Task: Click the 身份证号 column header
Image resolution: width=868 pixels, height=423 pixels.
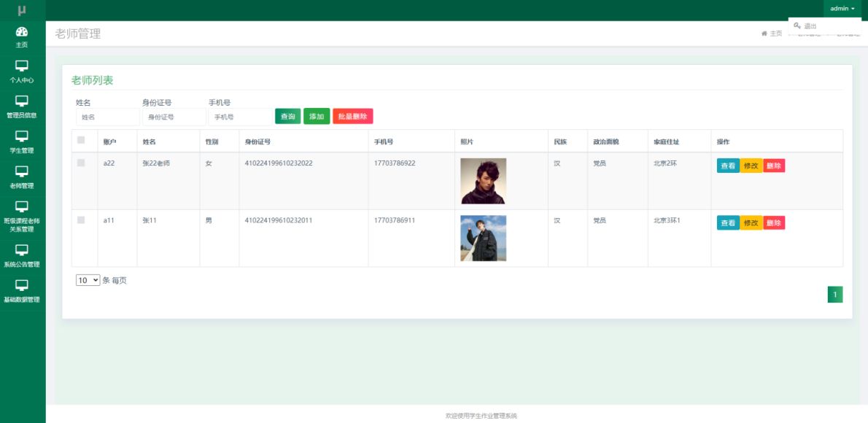Action: (x=257, y=141)
